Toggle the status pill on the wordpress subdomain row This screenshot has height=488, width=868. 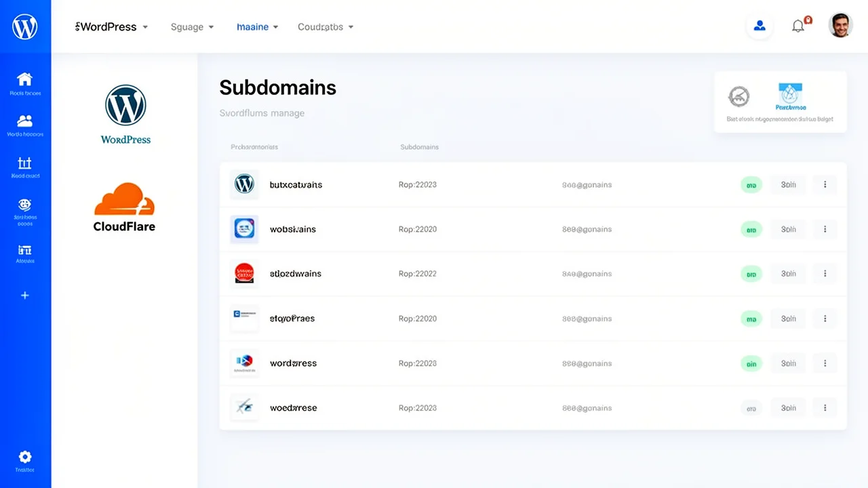751,363
